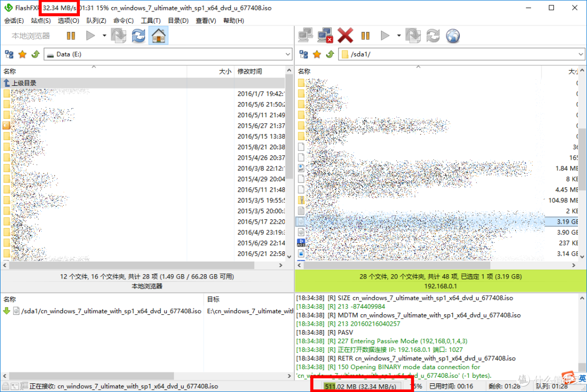The width and height of the screenshot is (587, 392).
Task: Toggle the folder tree icon in remote pane
Action: 304,55
